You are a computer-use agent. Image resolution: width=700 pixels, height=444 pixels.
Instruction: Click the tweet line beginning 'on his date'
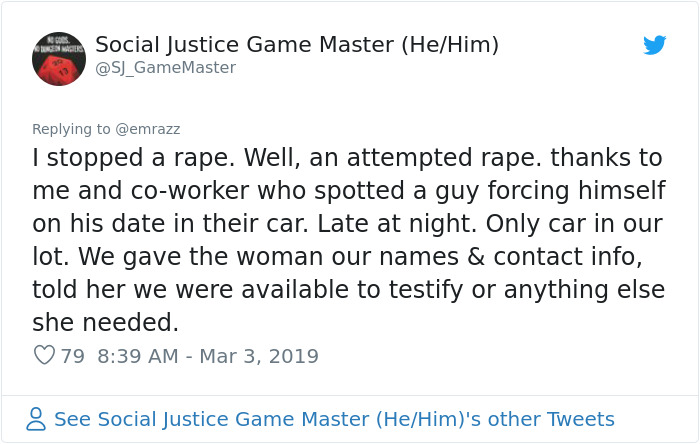tap(340, 224)
